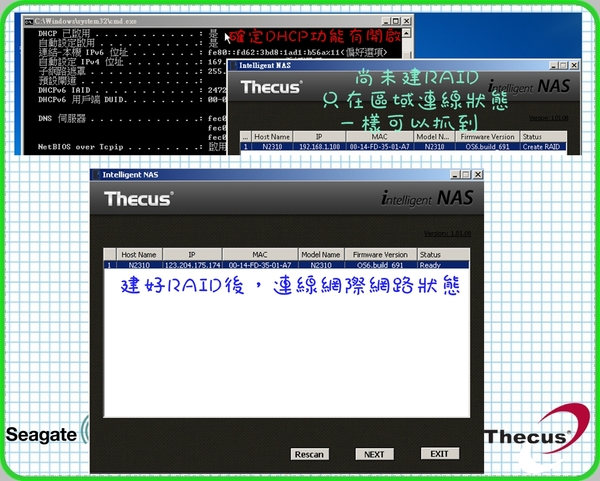600x481 pixels.
Task: Select the Ready status cell
Action: (x=443, y=265)
